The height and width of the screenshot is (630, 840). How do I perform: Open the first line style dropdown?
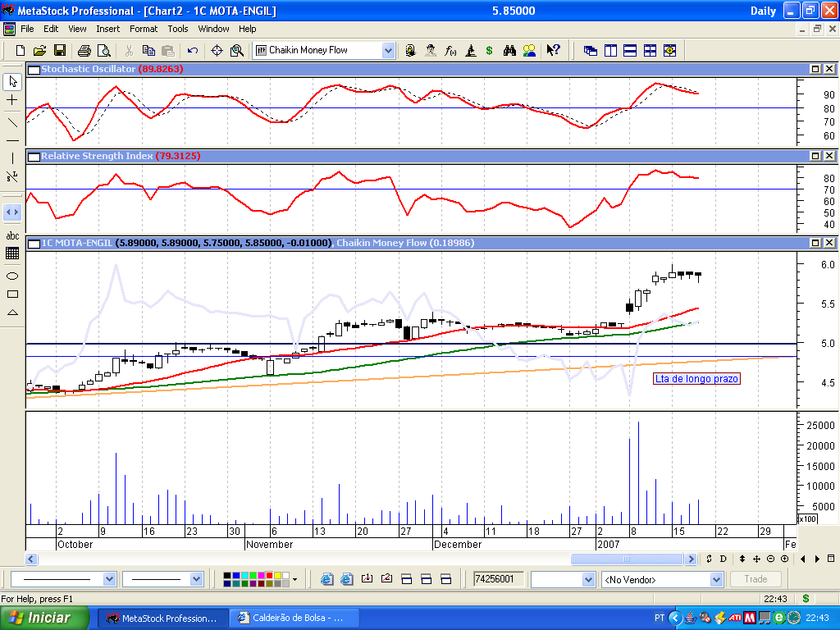[x=110, y=579]
